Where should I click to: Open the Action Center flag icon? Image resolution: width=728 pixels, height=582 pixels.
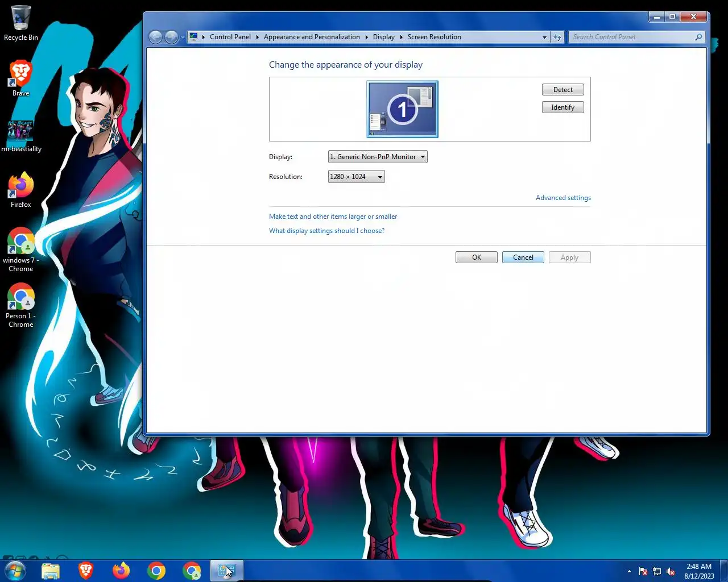[643, 571]
